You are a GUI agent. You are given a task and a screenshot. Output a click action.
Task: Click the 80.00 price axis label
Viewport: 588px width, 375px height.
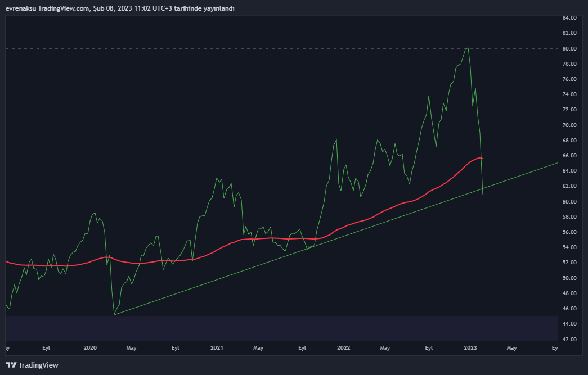coord(569,48)
